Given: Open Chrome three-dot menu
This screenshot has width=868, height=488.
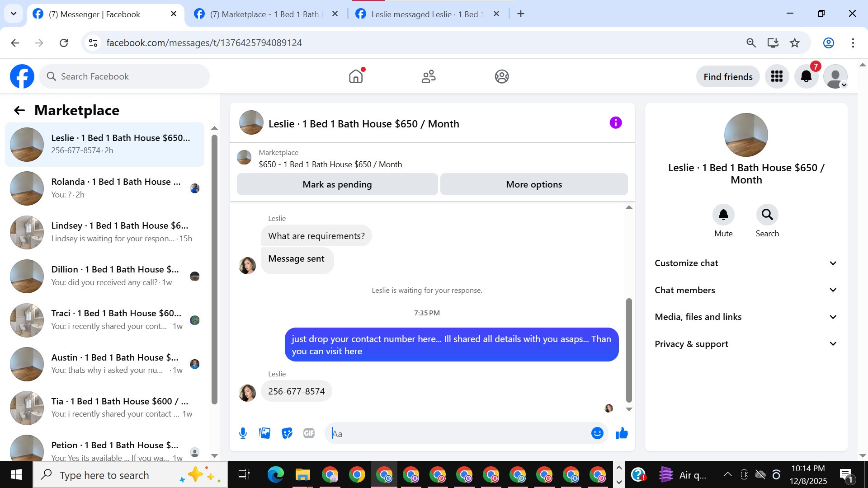Looking at the screenshot, I should point(853,43).
